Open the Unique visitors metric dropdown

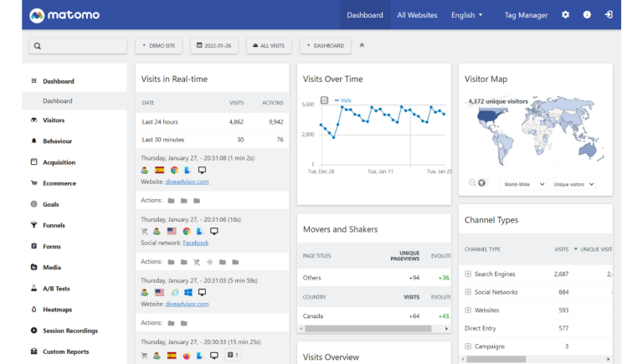pyautogui.click(x=574, y=183)
